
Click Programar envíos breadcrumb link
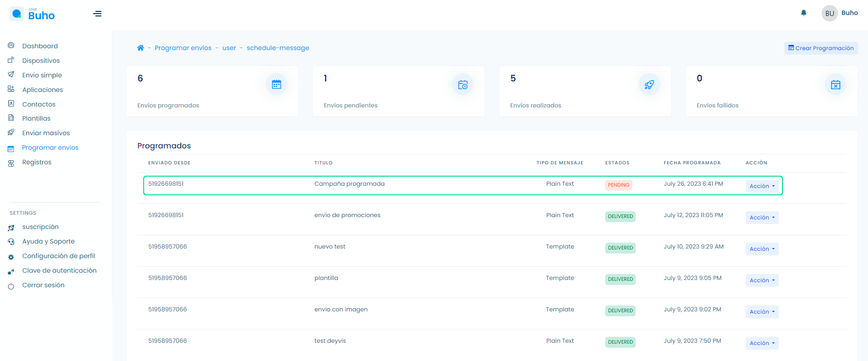183,48
